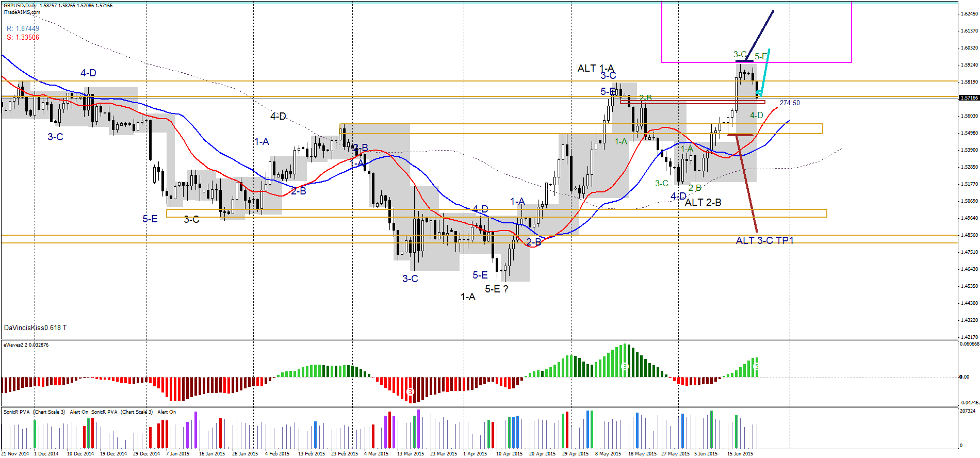The image size is (980, 458).
Task: Select the 'ALT 1-A' text label
Action: click(x=596, y=68)
